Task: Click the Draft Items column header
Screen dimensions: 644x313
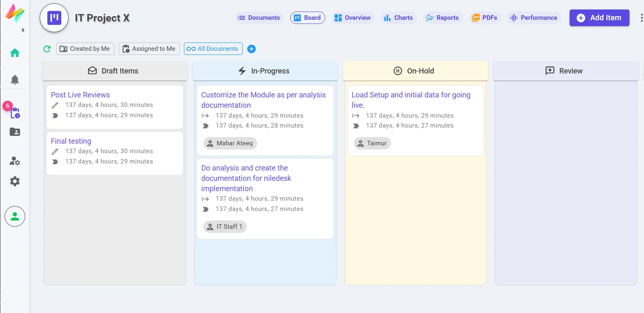Action: [115, 71]
